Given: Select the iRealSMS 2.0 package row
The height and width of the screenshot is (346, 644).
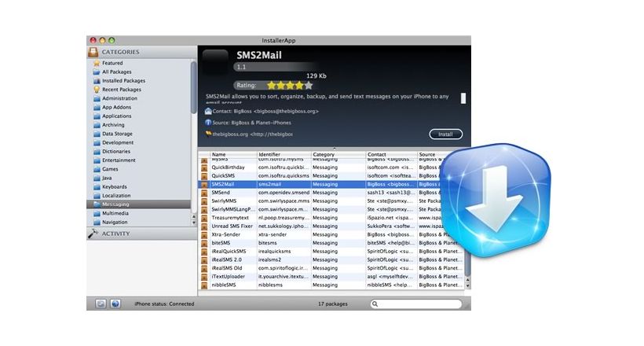Looking at the screenshot, I should [331, 259].
